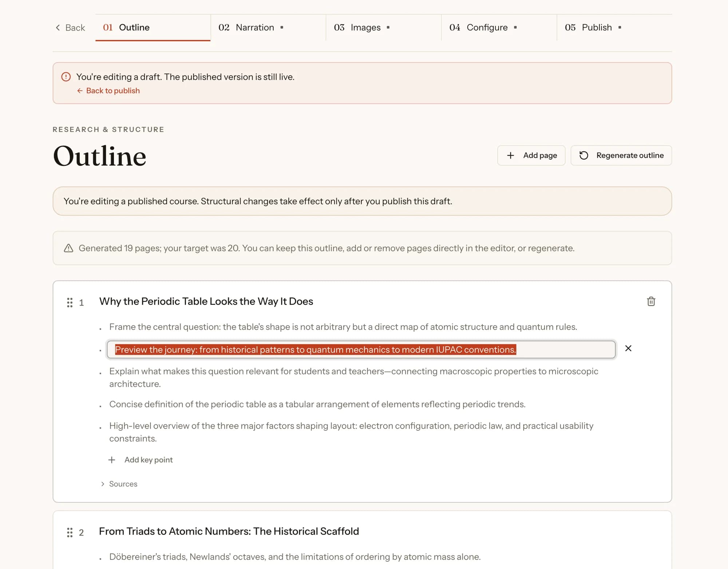Switch to the 05 Publish tab
This screenshot has height=569, width=728.
(x=614, y=28)
